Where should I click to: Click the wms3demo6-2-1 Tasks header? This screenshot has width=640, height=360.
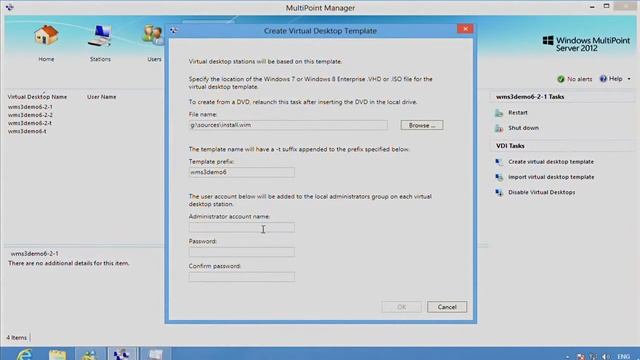(530, 97)
